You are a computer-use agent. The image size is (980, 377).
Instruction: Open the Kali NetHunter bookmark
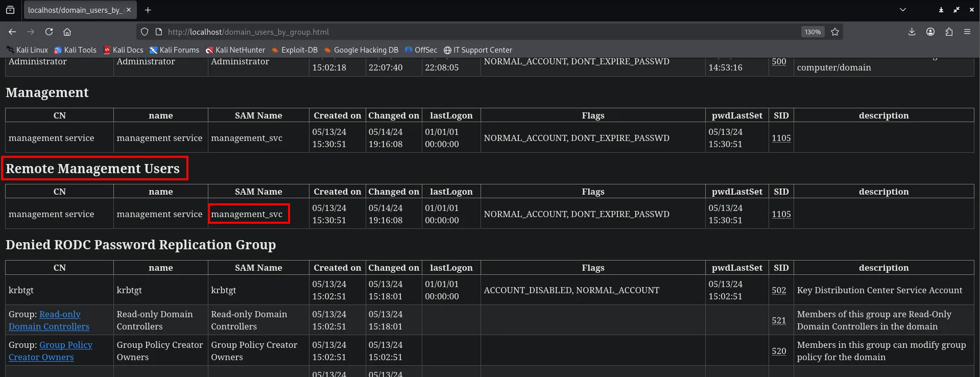235,50
